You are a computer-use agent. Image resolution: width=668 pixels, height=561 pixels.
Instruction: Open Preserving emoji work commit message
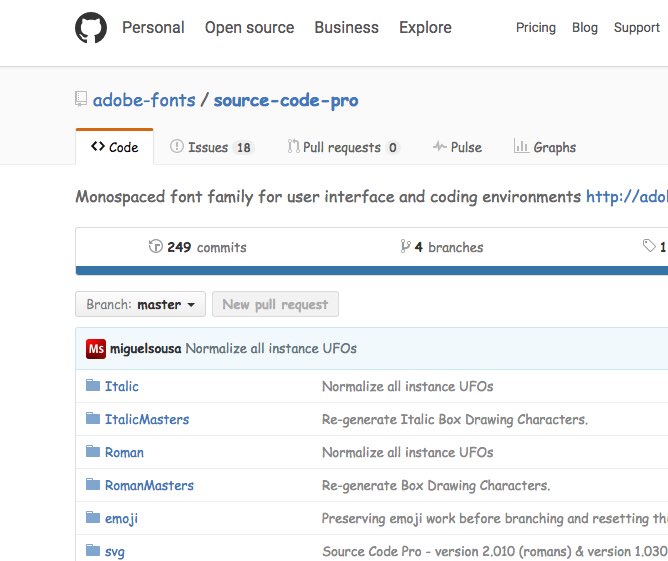click(x=495, y=518)
